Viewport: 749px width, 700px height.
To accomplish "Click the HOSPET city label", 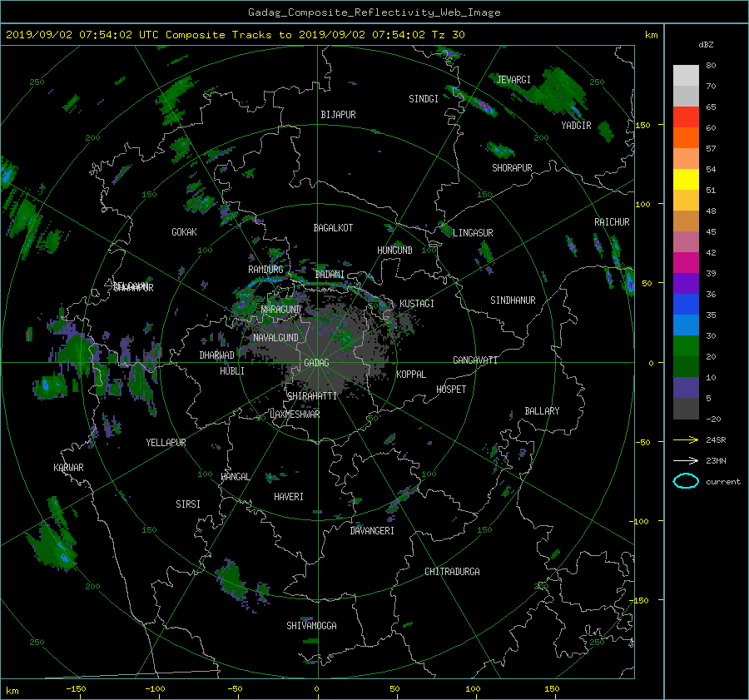I will click(451, 390).
